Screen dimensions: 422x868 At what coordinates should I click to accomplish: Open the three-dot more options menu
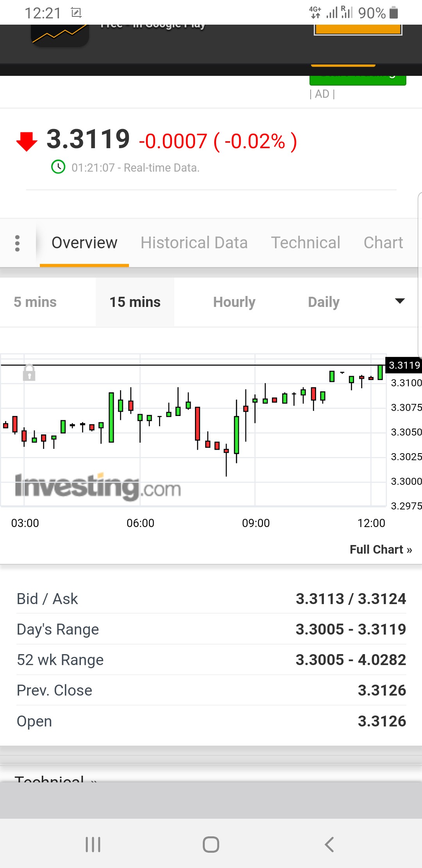[x=17, y=243]
